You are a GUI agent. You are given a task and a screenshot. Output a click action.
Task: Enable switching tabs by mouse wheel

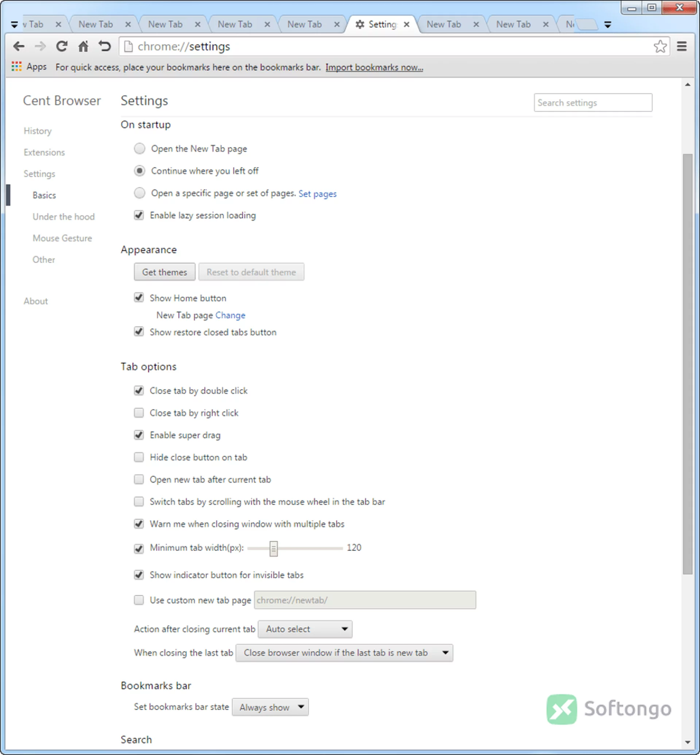coord(139,502)
